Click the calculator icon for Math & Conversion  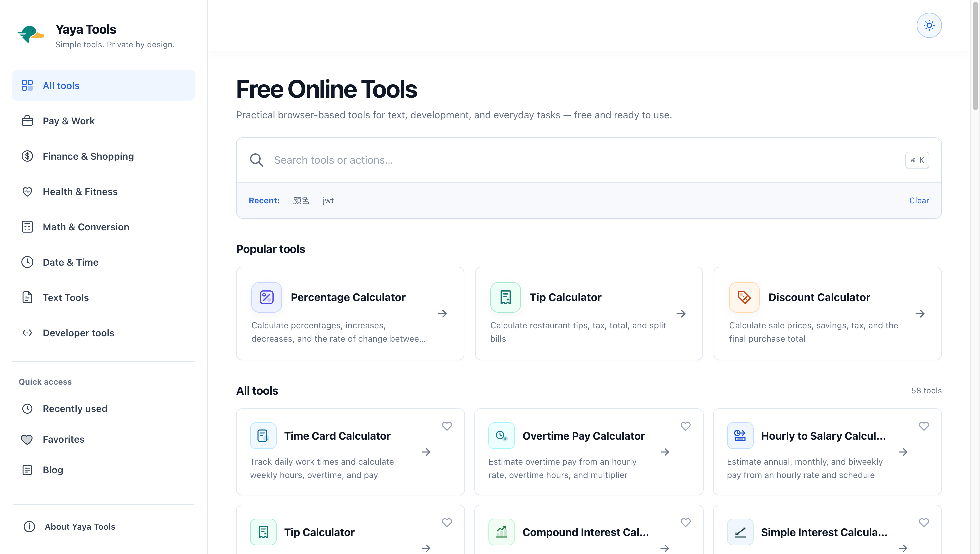(27, 227)
